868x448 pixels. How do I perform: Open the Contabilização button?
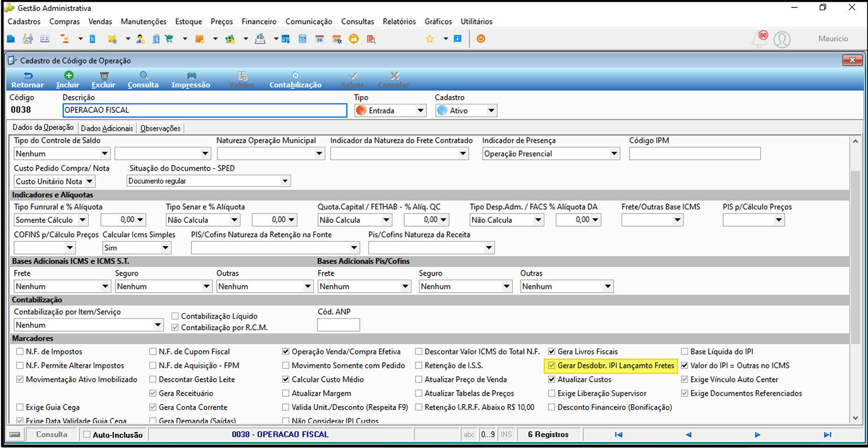click(x=295, y=80)
